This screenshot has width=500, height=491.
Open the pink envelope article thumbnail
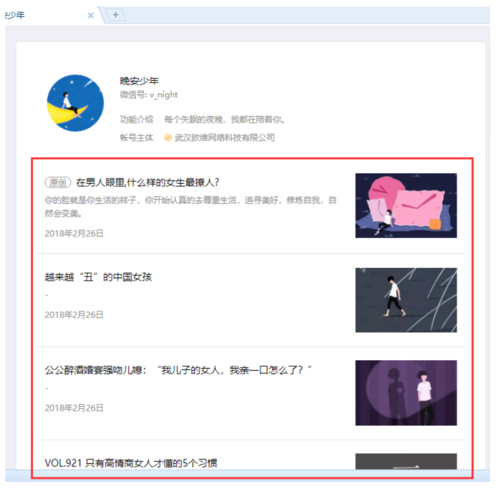click(x=406, y=205)
